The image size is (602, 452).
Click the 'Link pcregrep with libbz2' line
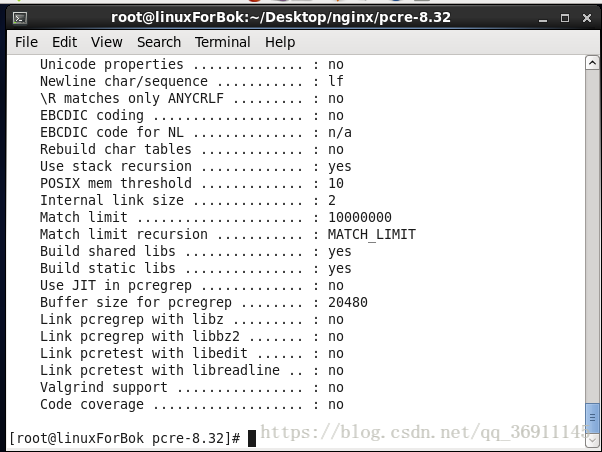[192, 336]
